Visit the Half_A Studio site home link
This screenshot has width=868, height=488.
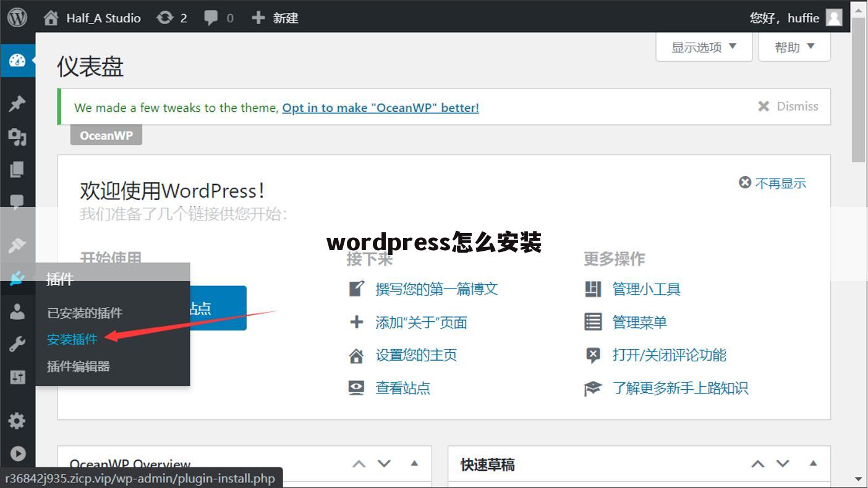(x=91, y=18)
